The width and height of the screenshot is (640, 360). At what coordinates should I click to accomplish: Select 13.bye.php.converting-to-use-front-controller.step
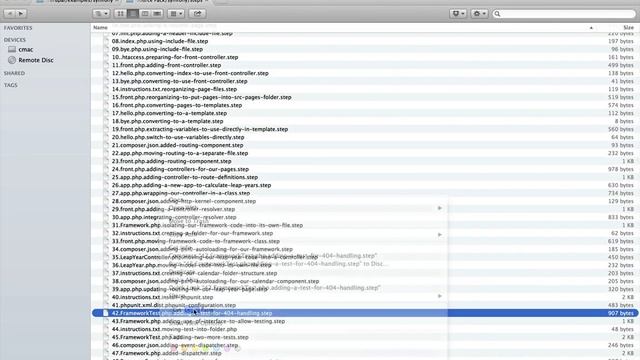[180, 81]
